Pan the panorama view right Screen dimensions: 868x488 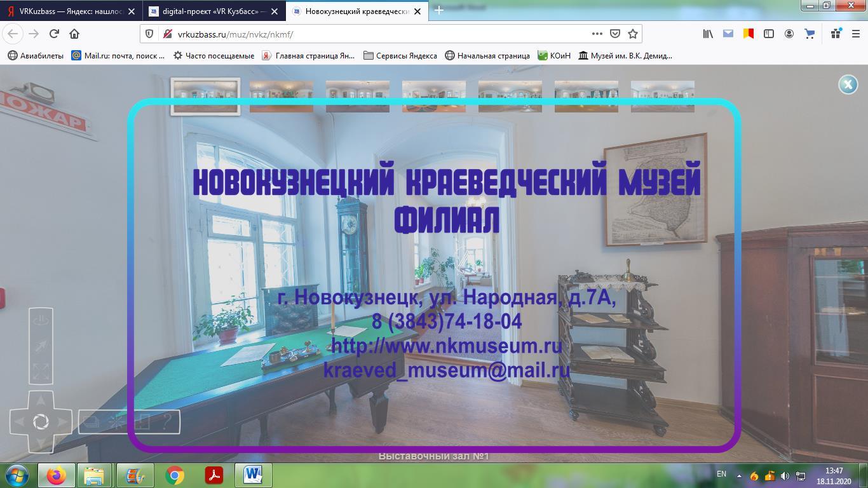62,421
